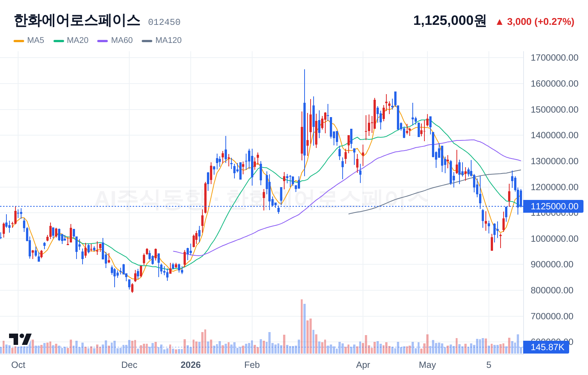Click the 1500000.00 price axis label
The image size is (588, 375).
pos(554,110)
